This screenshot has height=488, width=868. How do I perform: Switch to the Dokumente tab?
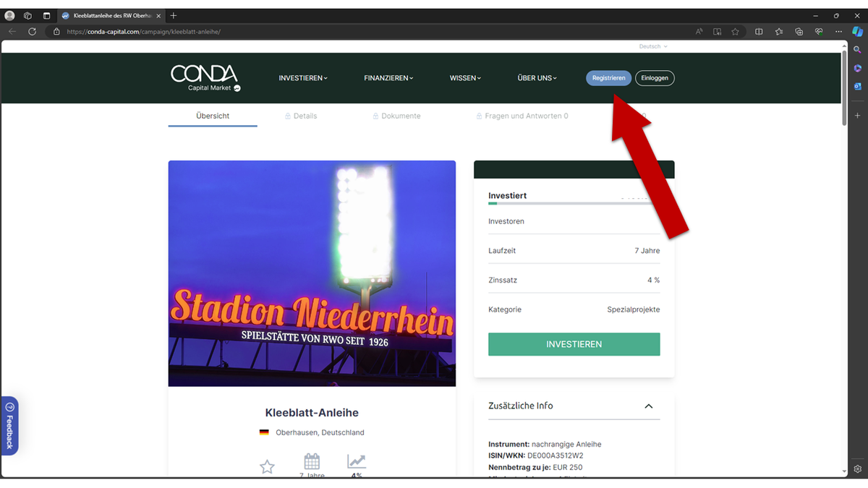pos(396,116)
